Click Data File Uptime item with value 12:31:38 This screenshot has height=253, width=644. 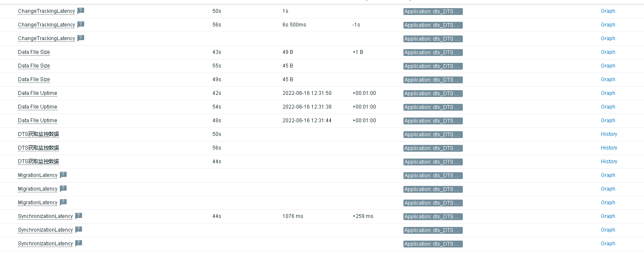tap(38, 107)
